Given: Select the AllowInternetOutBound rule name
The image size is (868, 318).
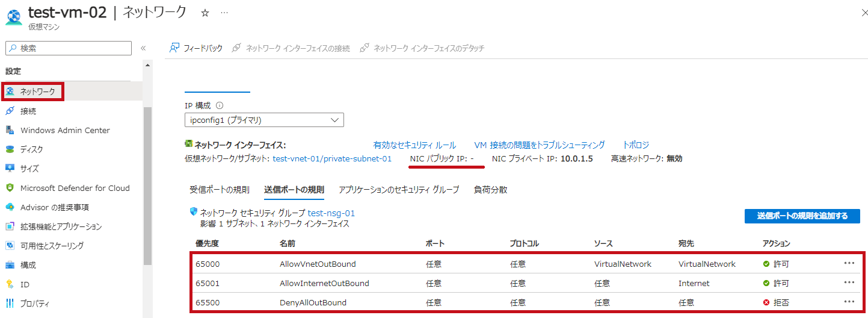Looking at the screenshot, I should click(324, 283).
